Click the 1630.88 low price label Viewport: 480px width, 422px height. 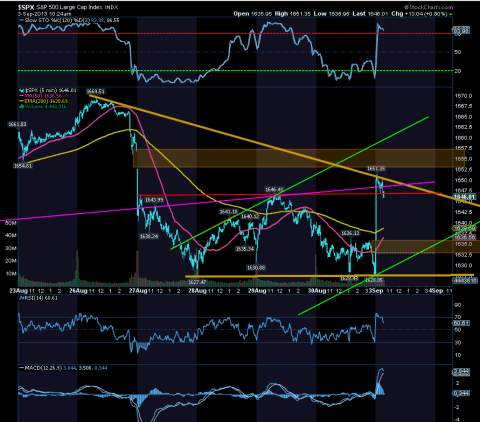coord(256,267)
